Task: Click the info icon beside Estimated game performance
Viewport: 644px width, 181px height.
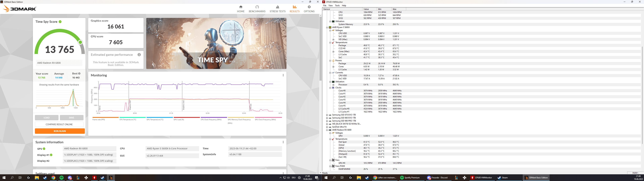Action: point(139,55)
